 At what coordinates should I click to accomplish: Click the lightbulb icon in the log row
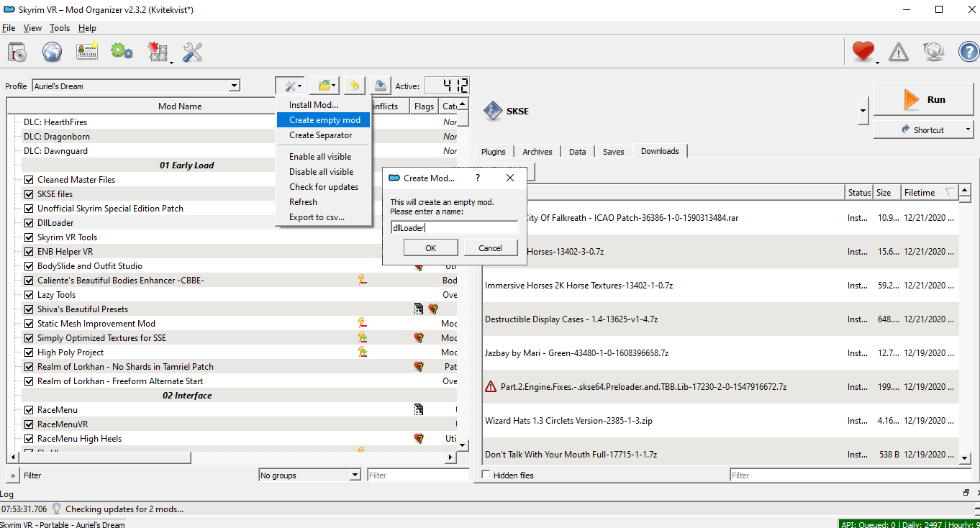57,509
